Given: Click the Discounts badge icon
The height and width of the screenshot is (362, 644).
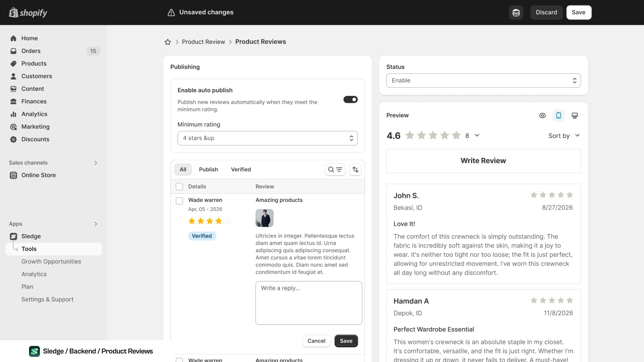Looking at the screenshot, I should point(14,139).
